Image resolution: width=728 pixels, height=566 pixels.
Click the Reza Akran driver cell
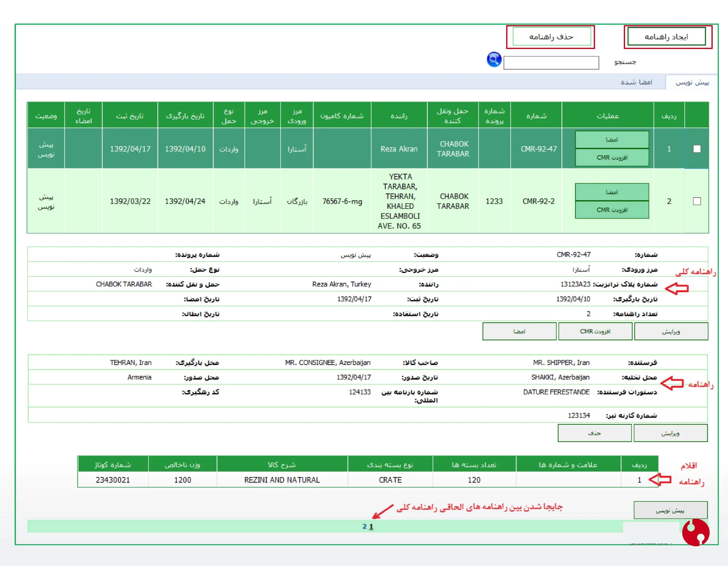tap(399, 149)
